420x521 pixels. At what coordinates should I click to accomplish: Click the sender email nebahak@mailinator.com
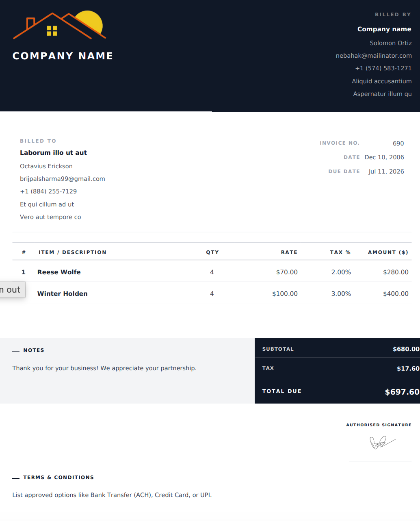[374, 56]
